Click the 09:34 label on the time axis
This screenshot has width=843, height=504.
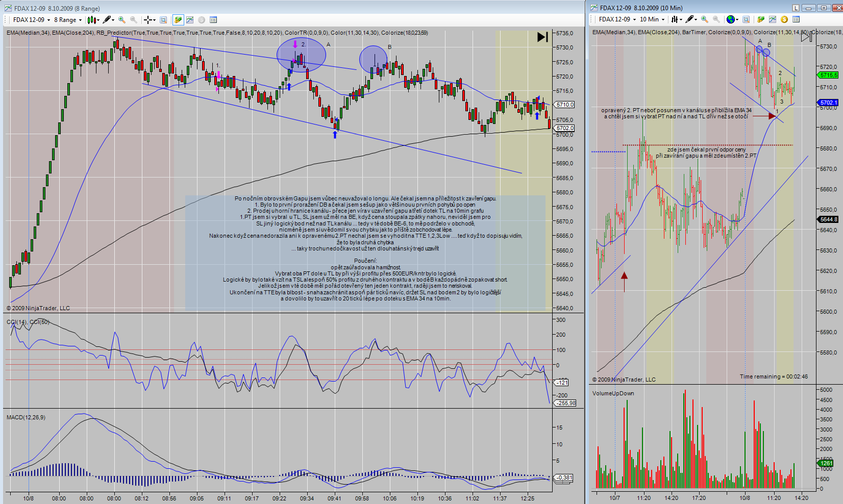point(307,498)
